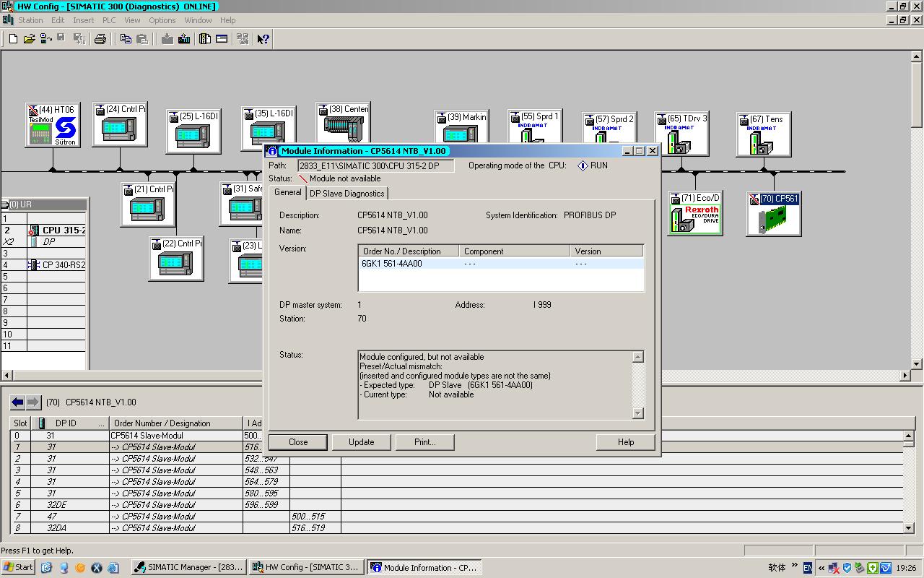Switch to DP Slave Diagnostics tab

(x=346, y=194)
